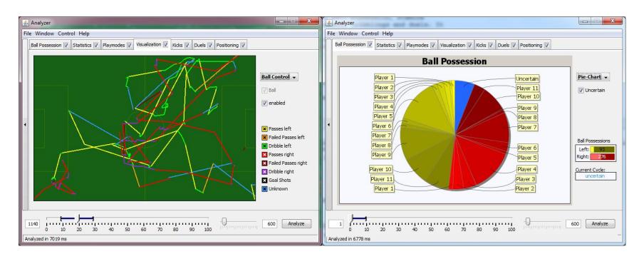Click the Java app icon in left Analyzer window title bar
The height and width of the screenshot is (264, 644).
(x=26, y=23)
